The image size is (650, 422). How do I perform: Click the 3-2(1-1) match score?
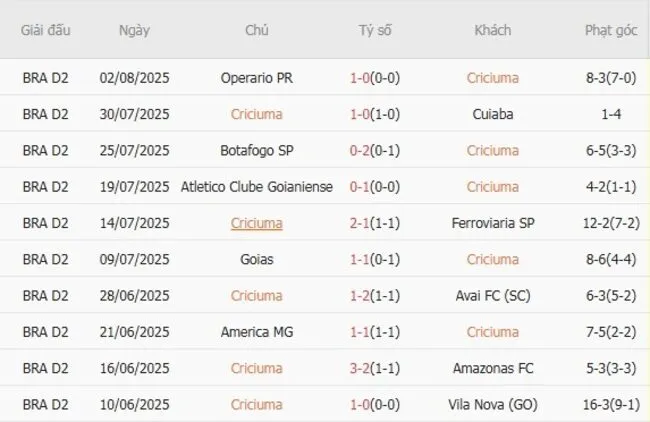pyautogui.click(x=375, y=369)
